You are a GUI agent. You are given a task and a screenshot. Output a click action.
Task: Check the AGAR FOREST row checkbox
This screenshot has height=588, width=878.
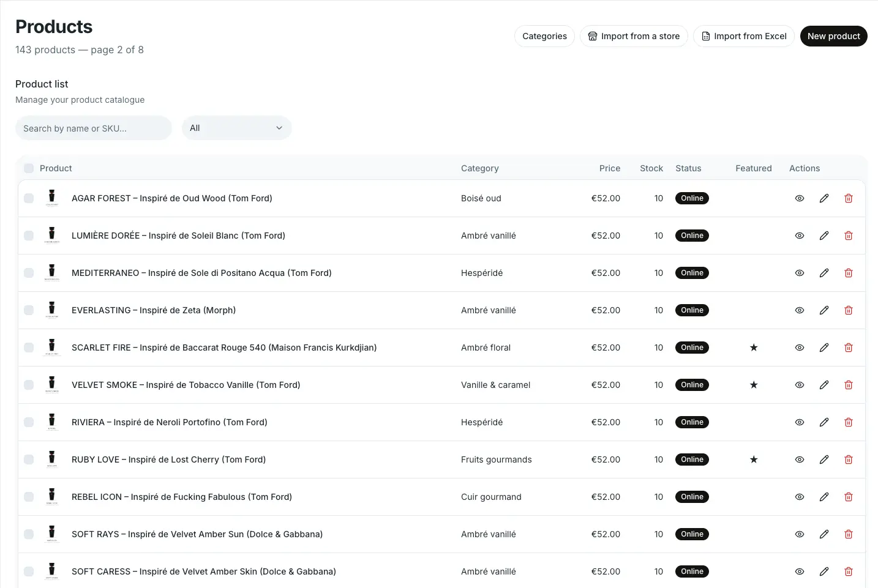pos(29,198)
